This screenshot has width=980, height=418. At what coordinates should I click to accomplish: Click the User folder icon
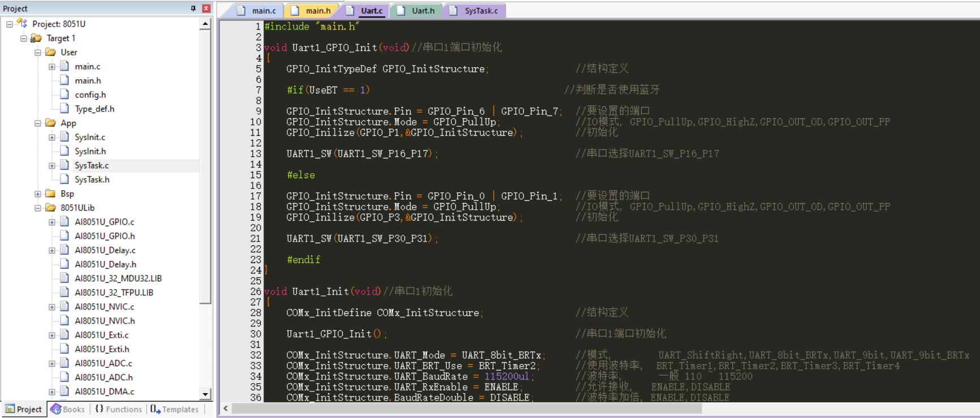[51, 52]
